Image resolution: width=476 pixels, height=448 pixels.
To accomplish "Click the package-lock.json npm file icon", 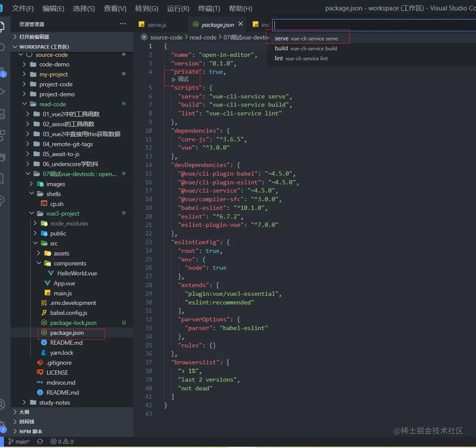I will pyautogui.click(x=44, y=323).
